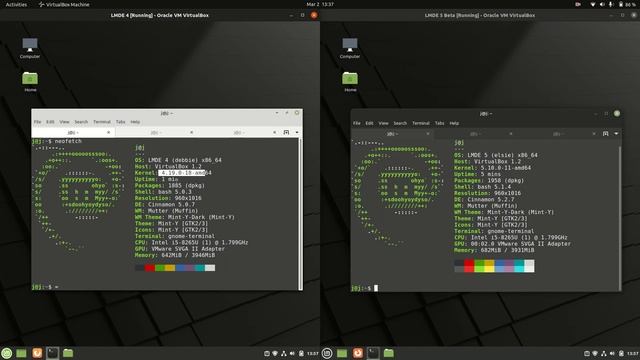This screenshot has height=360, width=640.
Task: Open Terminal menu in LMDE 5 terminal
Action: (x=421, y=123)
